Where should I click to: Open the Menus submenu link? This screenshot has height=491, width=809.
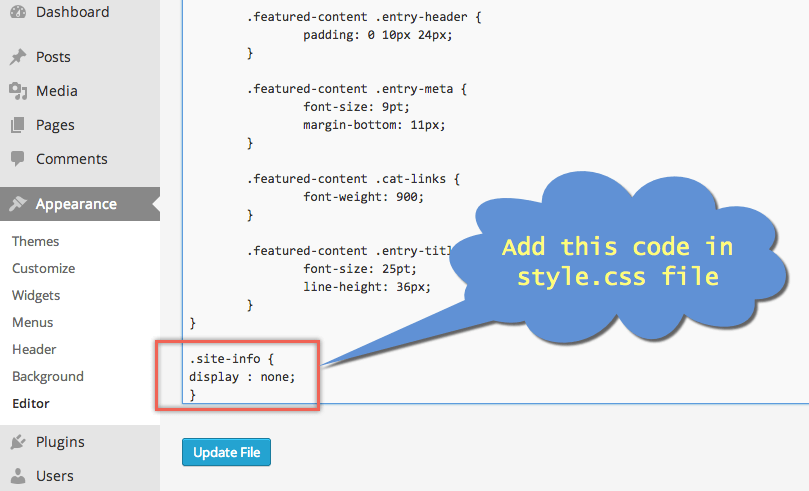coord(33,322)
